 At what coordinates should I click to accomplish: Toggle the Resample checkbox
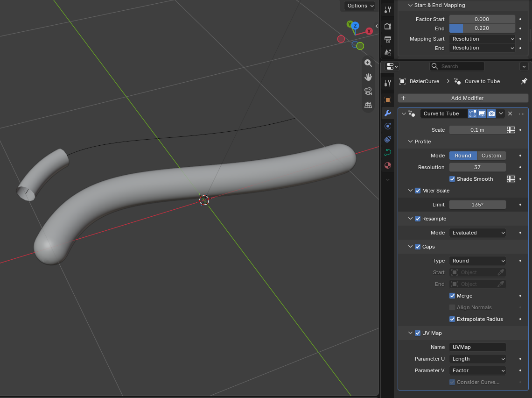[418, 219]
